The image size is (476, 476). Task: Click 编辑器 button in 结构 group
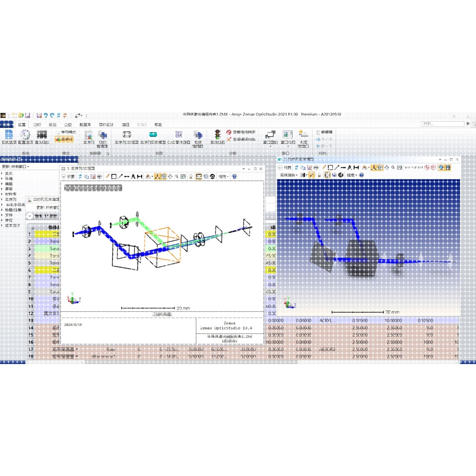324,132
